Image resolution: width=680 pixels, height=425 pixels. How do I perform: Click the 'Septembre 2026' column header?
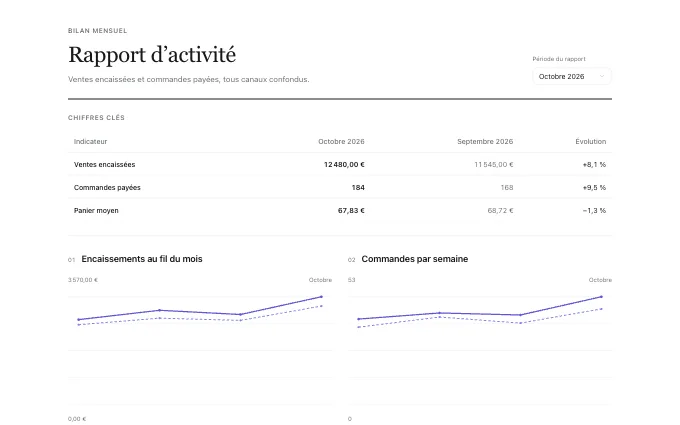(x=485, y=141)
